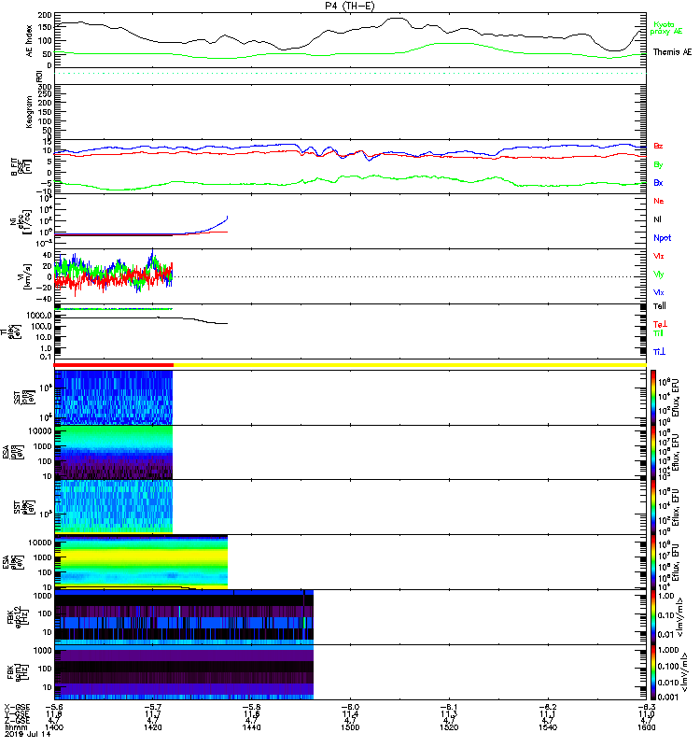Click the 1420 time tick label

coord(152,727)
